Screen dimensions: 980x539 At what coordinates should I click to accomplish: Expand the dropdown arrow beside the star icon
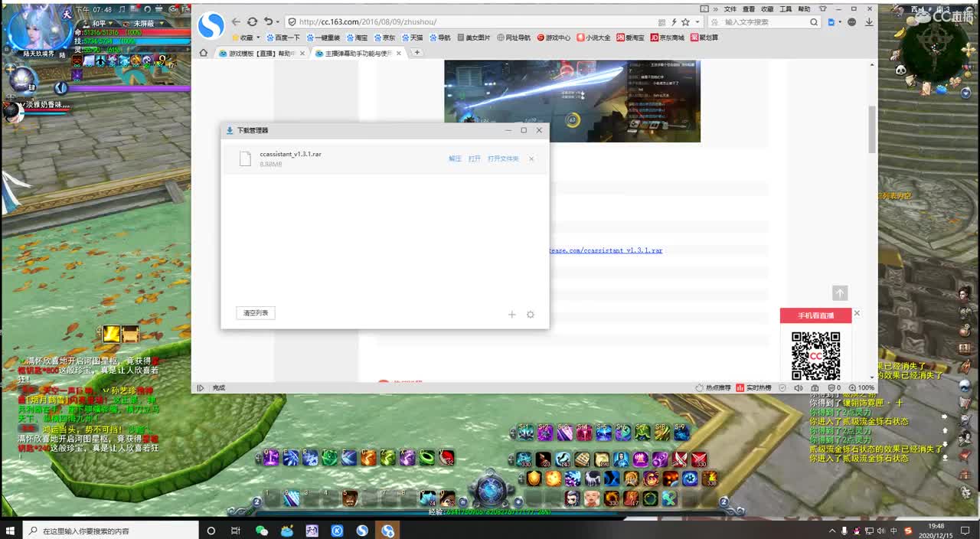click(696, 22)
